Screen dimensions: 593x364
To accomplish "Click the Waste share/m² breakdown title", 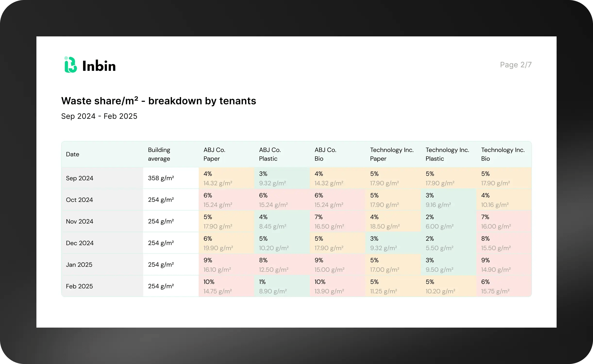I will pyautogui.click(x=159, y=101).
